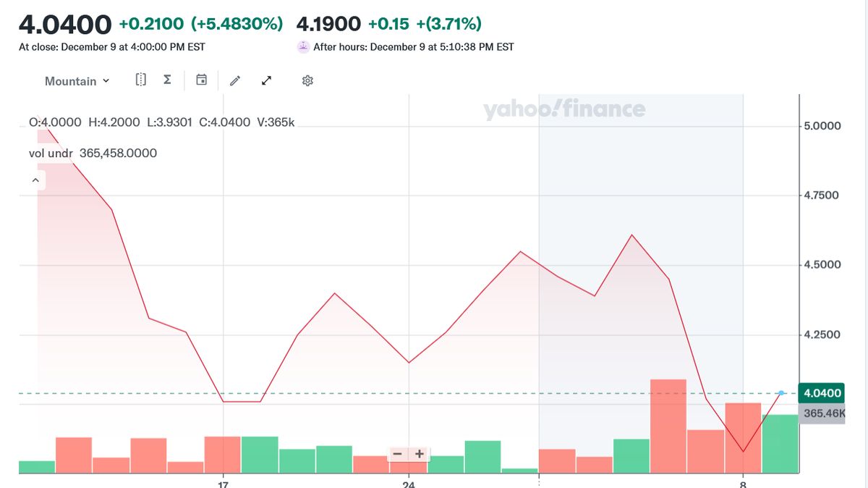Viewport: 868px width, 488px height.
Task: Click the 365.46K volume label
Action: 824,413
